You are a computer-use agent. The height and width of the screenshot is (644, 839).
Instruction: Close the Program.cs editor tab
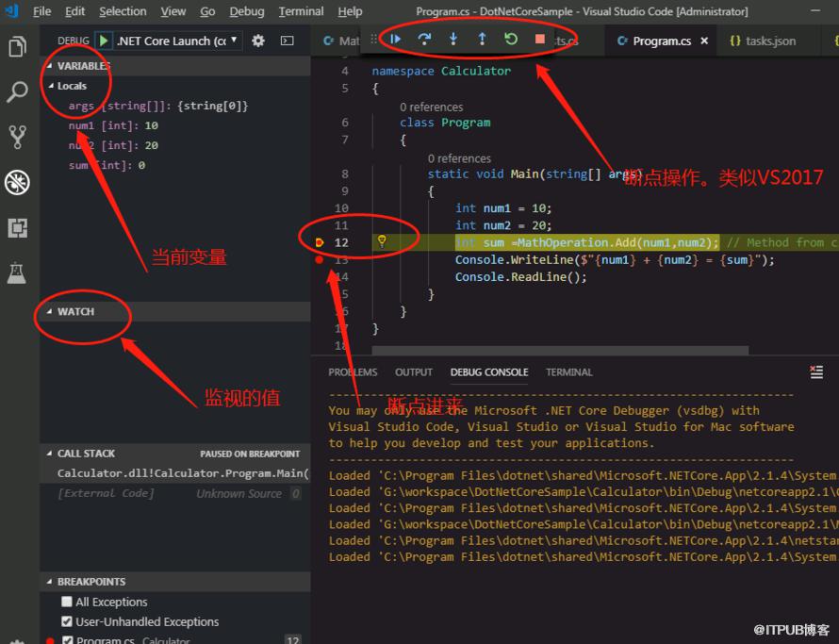coord(704,41)
